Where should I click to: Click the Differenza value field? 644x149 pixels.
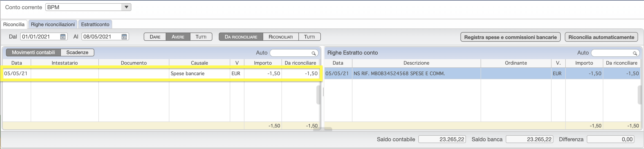pos(611,139)
